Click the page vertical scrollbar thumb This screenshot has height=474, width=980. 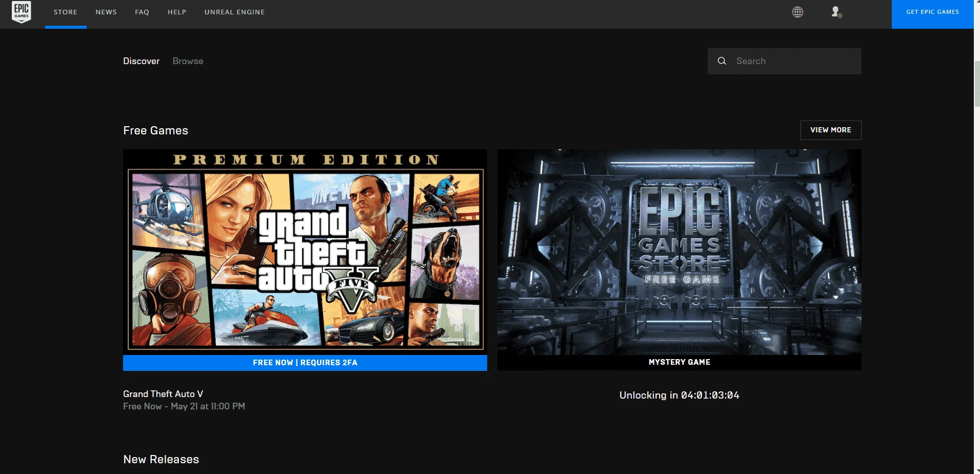977,84
